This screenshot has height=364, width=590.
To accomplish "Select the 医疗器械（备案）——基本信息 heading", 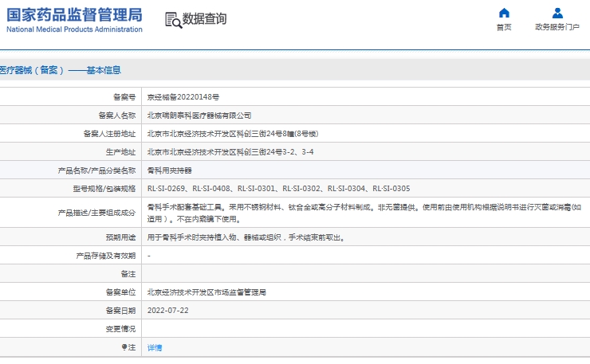I will (61, 70).
